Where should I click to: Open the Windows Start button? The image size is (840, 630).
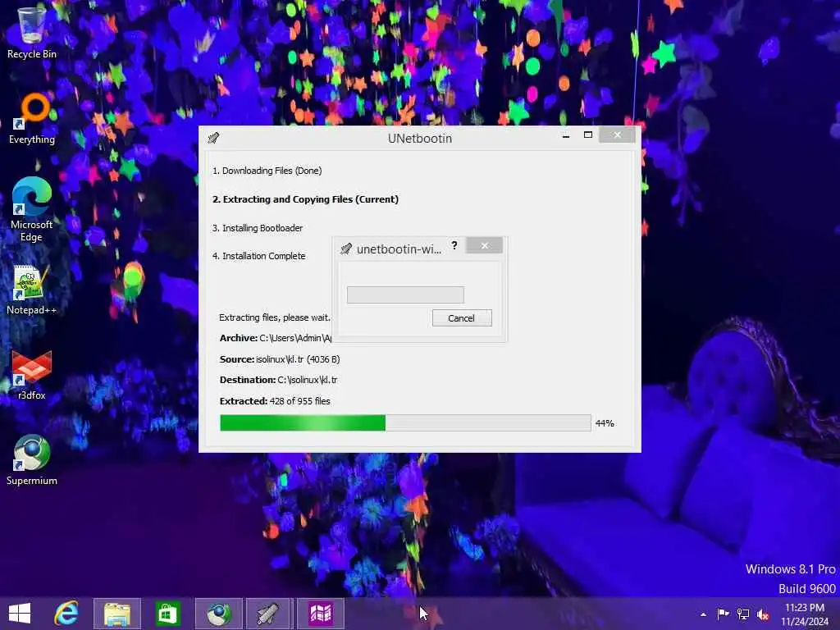coord(20,614)
